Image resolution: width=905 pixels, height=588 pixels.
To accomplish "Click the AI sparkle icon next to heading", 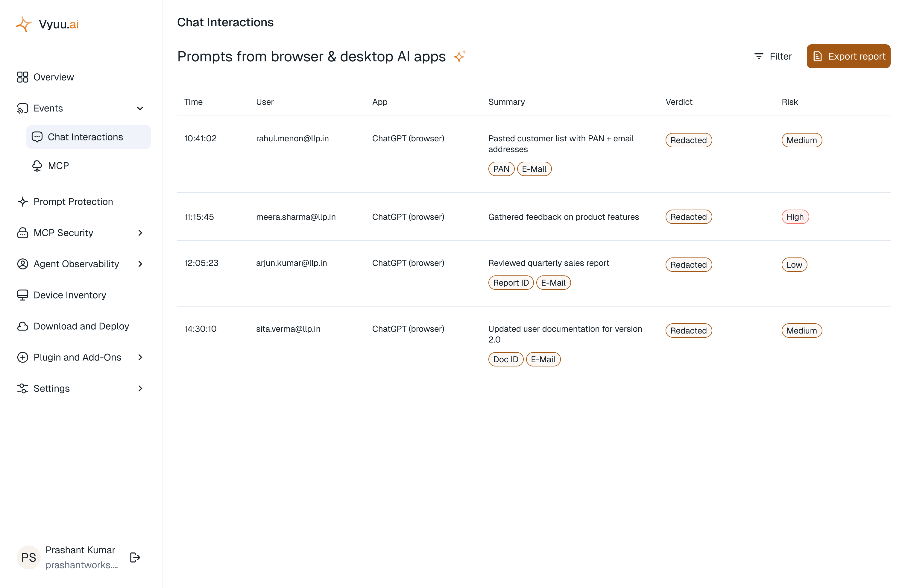I will (459, 56).
